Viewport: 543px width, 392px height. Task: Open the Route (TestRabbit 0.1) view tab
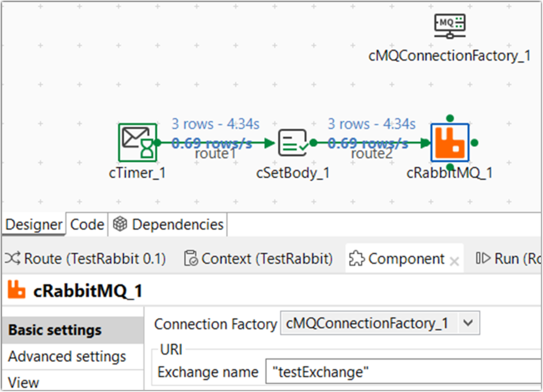[95, 259]
